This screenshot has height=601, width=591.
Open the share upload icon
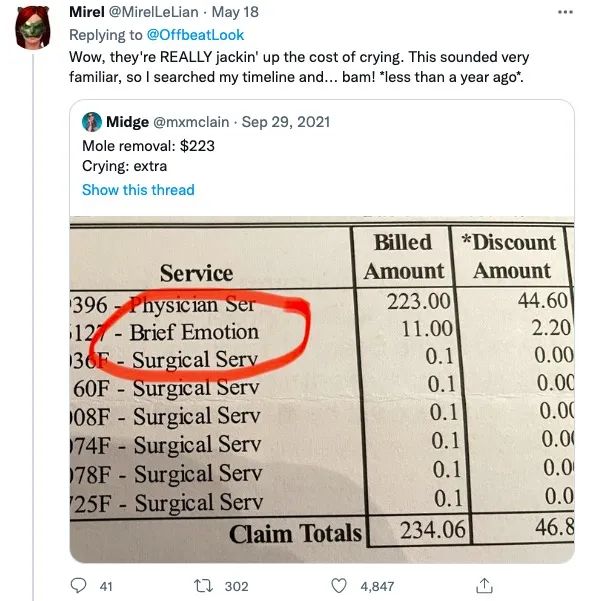(484, 585)
